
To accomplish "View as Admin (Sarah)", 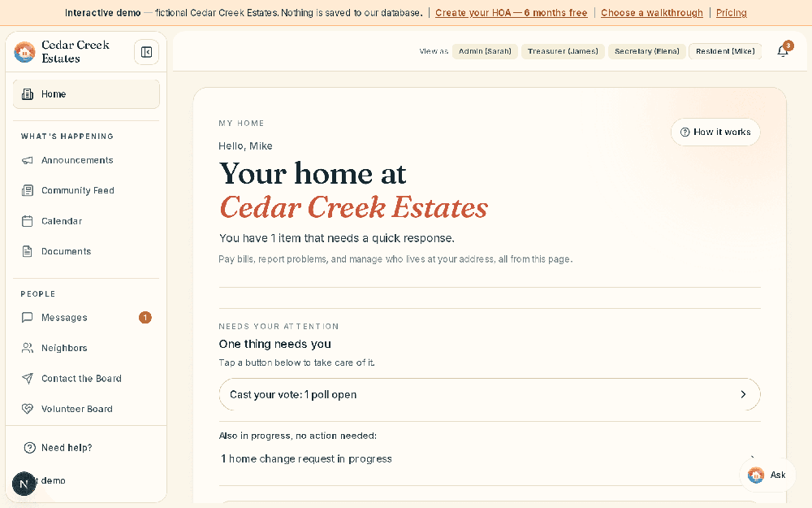I will point(485,51).
